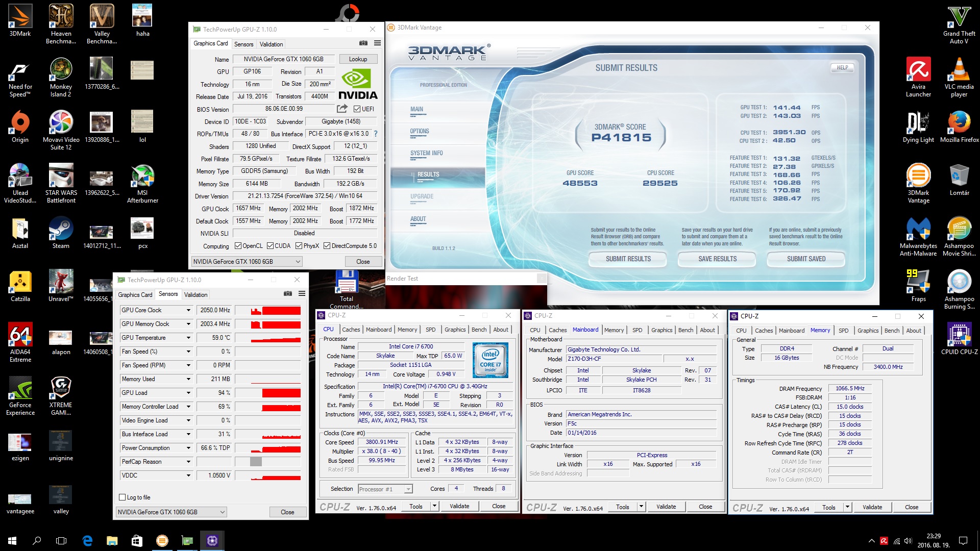The height and width of the screenshot is (551, 980).
Task: Open the Caches tab in first CPU-Z window
Action: pos(351,330)
